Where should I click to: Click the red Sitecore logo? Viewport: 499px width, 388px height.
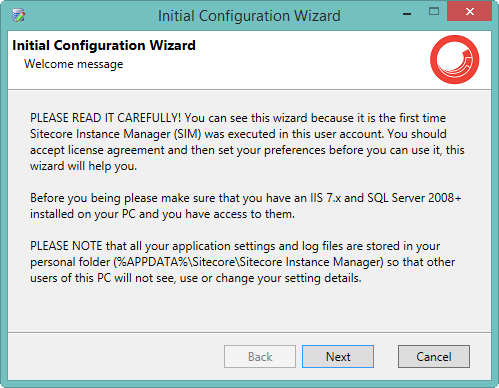454,59
